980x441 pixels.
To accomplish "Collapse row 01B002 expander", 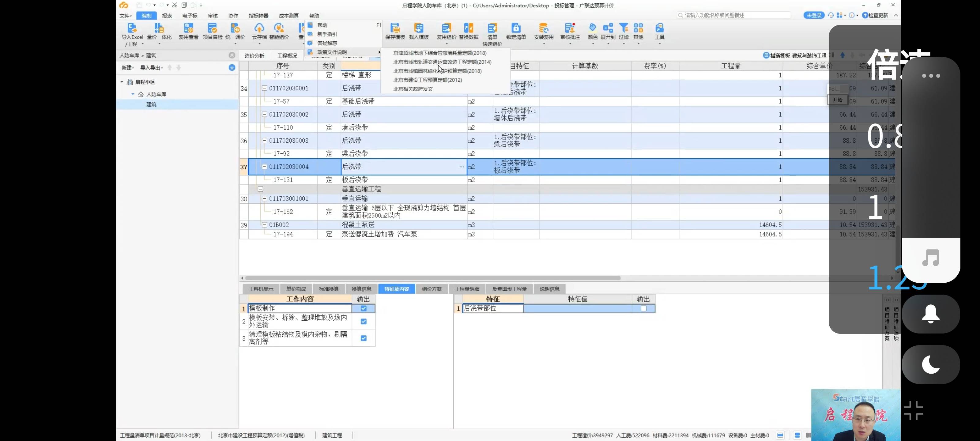I will coord(264,224).
